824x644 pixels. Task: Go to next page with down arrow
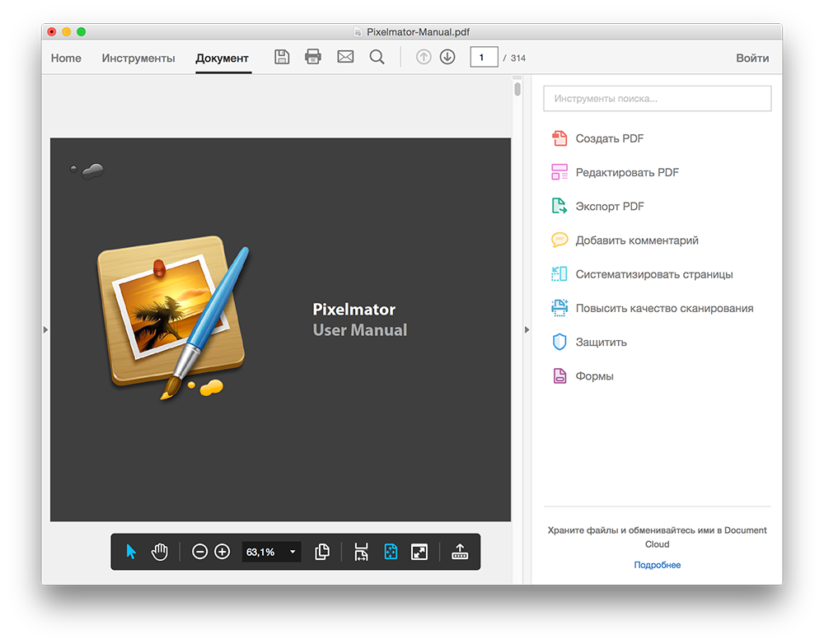click(447, 57)
